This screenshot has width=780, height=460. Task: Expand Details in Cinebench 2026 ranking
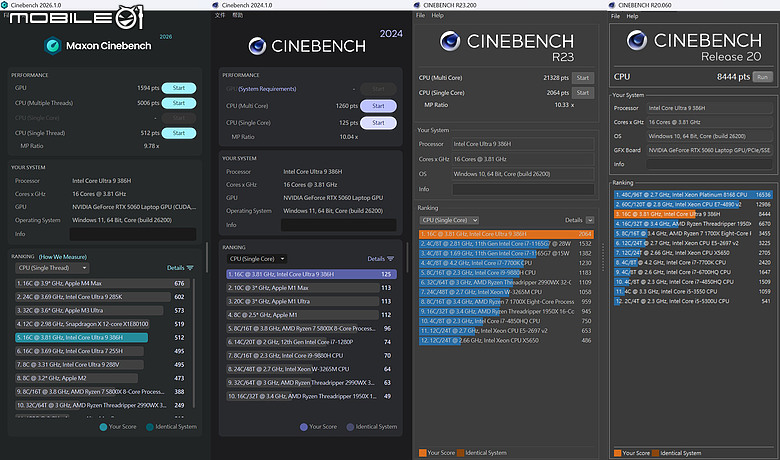[180, 268]
